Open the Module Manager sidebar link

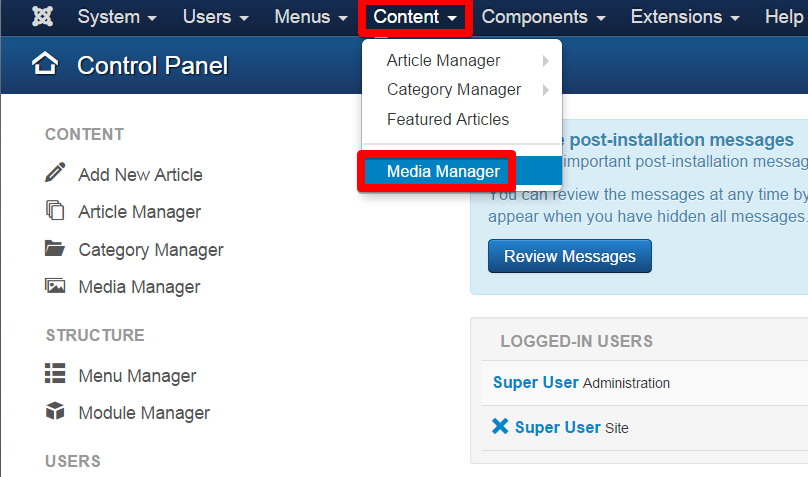144,413
